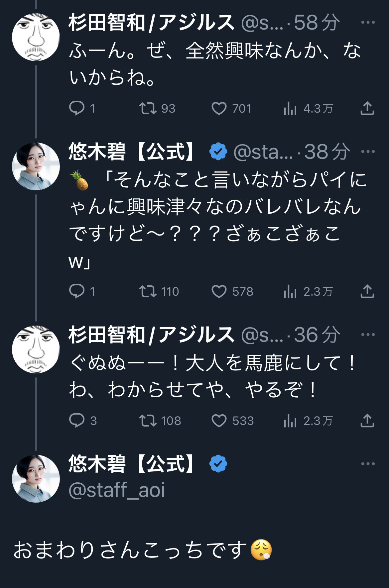Open more options on the 38分 tweet
Screen dimensions: 389x588
click(x=368, y=152)
